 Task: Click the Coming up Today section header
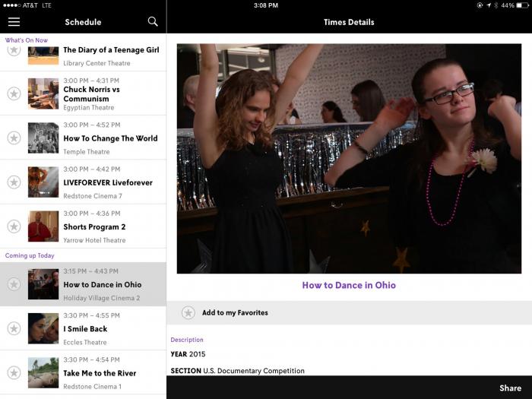click(x=30, y=255)
